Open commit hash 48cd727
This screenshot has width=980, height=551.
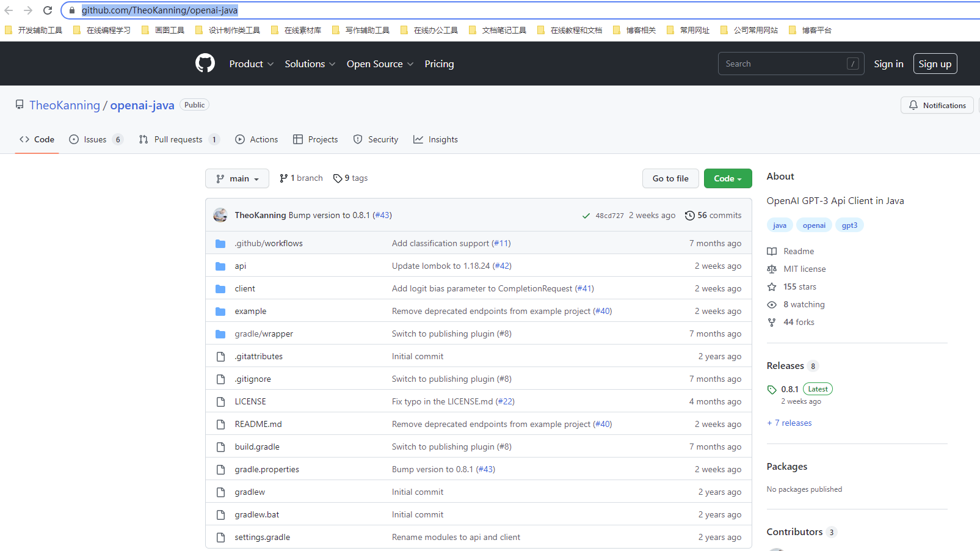(609, 216)
